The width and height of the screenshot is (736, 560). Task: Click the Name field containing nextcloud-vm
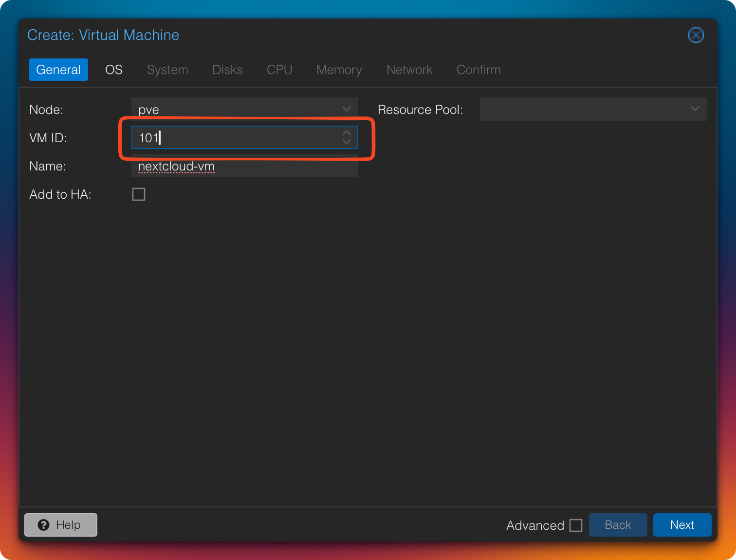point(244,167)
